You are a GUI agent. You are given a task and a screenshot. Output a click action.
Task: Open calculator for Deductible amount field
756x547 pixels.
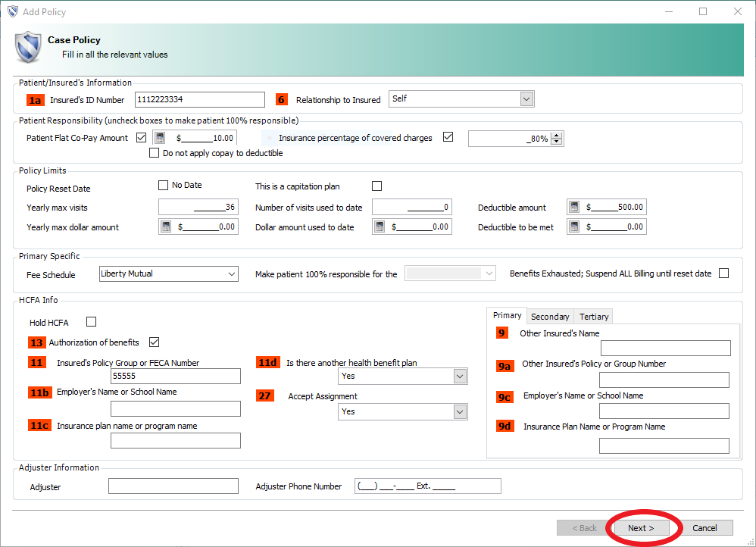[574, 208]
